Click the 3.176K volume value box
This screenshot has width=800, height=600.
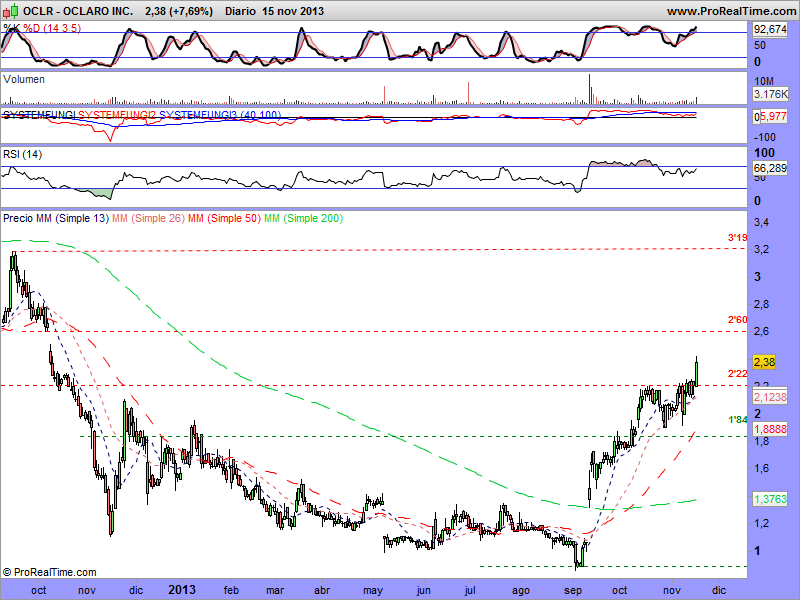[771, 94]
